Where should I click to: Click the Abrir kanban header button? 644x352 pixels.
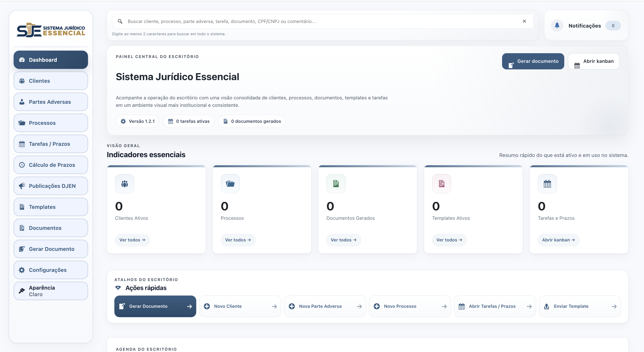click(593, 61)
